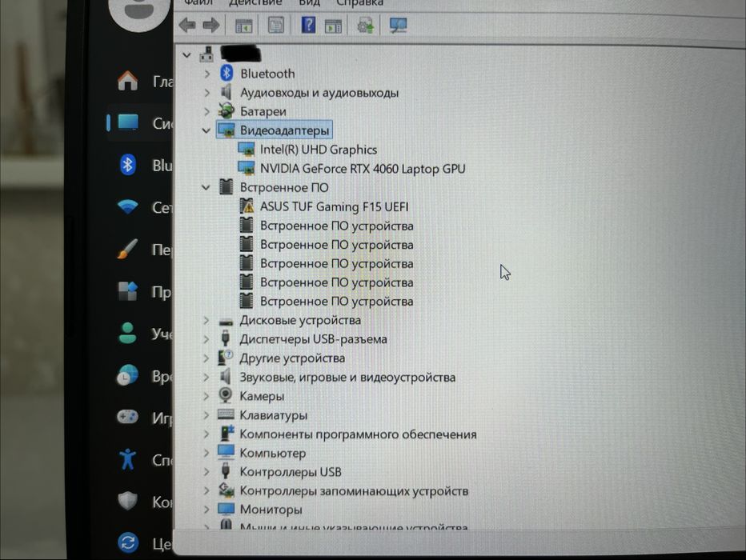Image resolution: width=746 pixels, height=560 pixels.
Task: Expand Аудиовходы и аудиовыходы category
Action: point(207,93)
